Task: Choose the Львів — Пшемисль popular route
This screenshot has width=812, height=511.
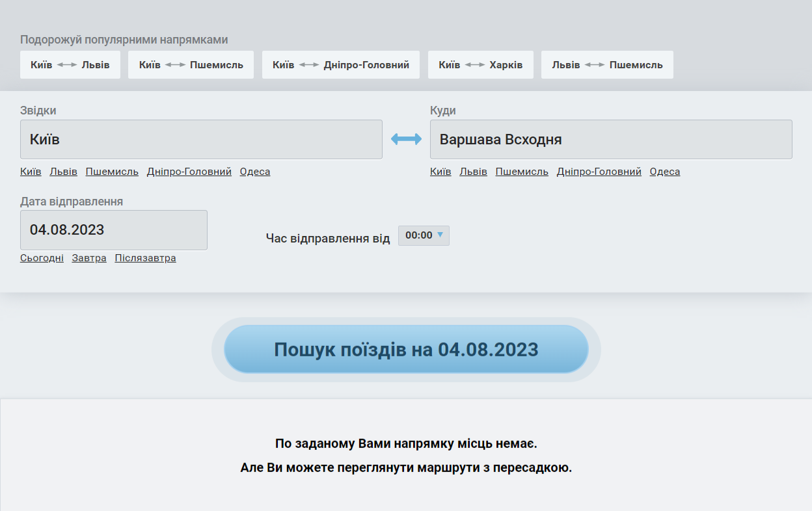Action: tap(606, 64)
